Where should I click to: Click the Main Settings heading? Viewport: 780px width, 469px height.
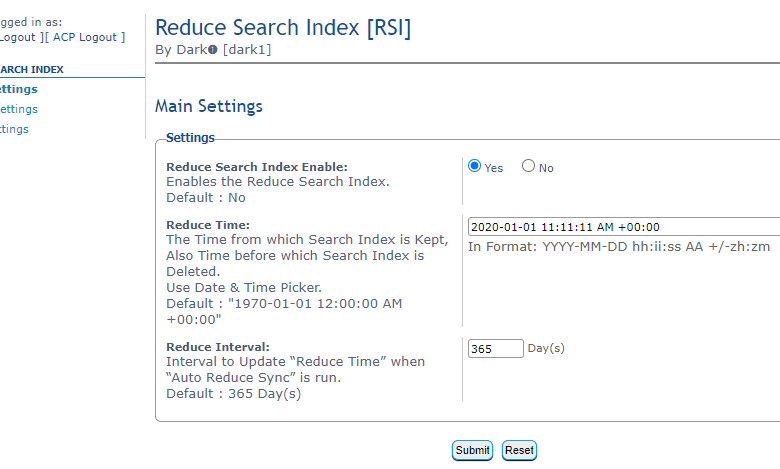[x=209, y=106]
